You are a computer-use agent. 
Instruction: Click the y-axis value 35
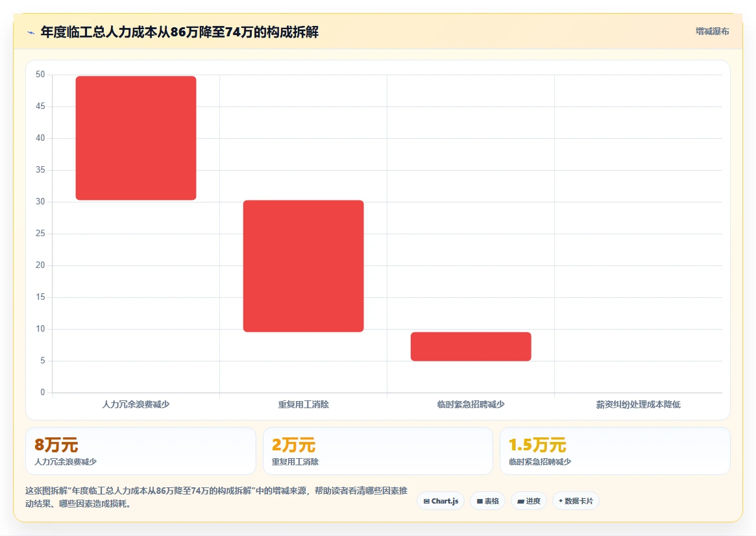point(40,169)
